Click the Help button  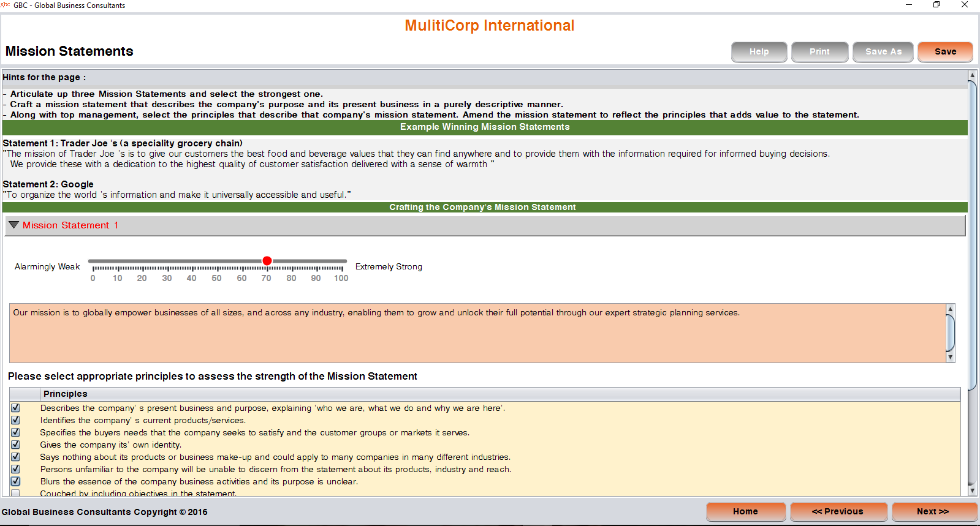(759, 52)
